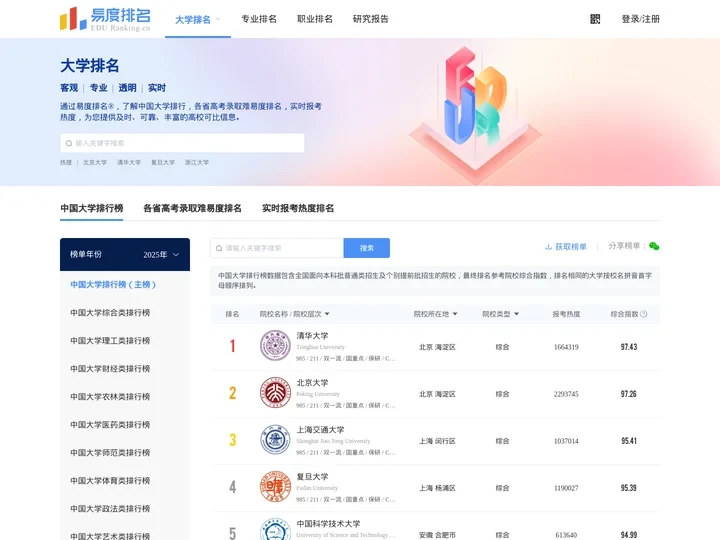
Task: Open Shanghai Jiao Tong University emblem
Action: [275, 440]
